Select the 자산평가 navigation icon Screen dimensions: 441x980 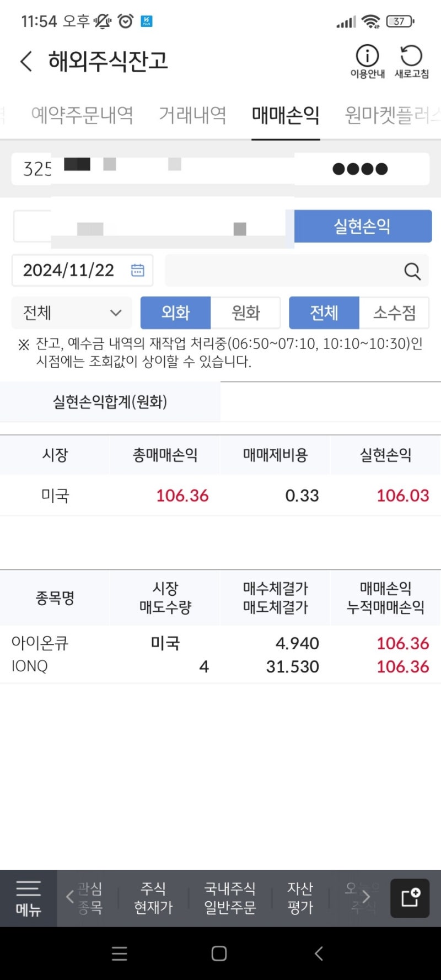coord(298,897)
